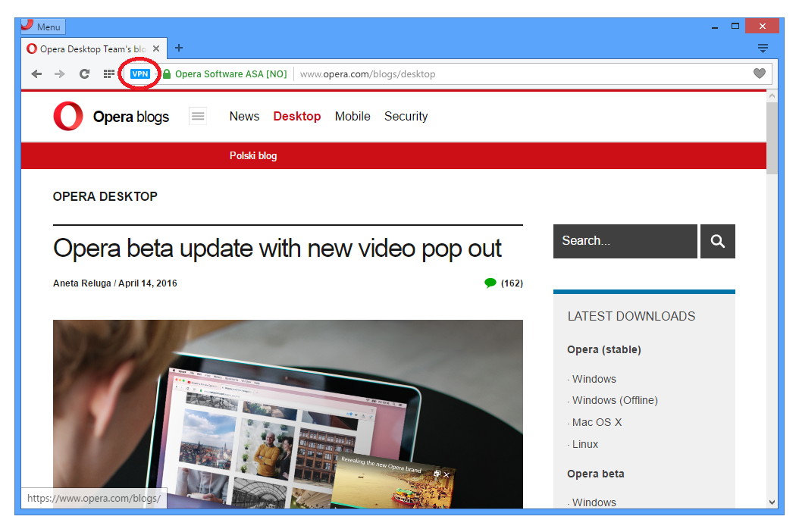Open the Opera Menu button

click(x=42, y=27)
